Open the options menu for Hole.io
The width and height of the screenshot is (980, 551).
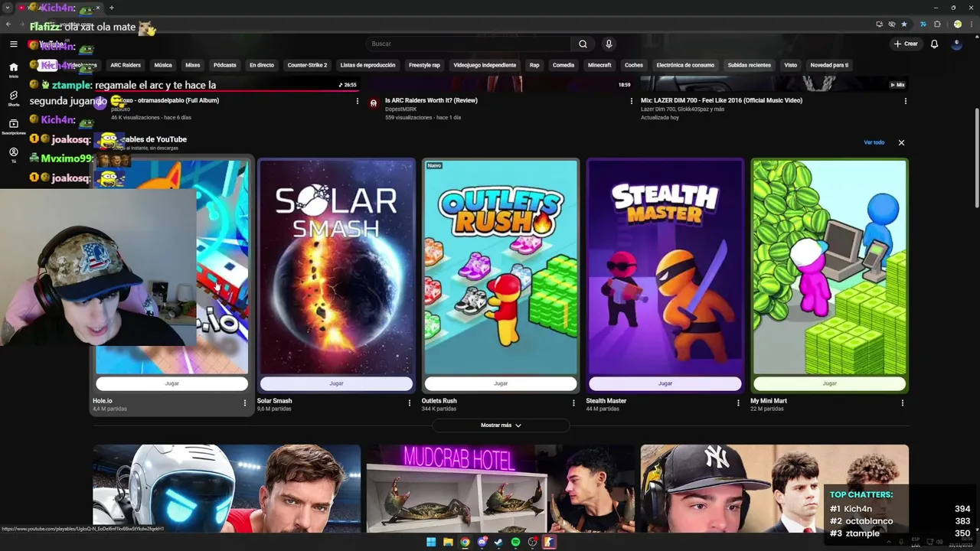(x=245, y=403)
